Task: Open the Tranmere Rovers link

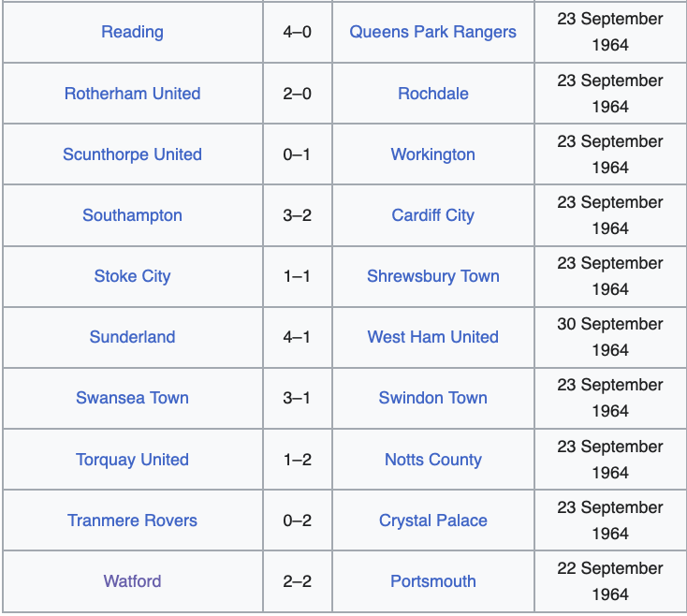Action: point(132,521)
